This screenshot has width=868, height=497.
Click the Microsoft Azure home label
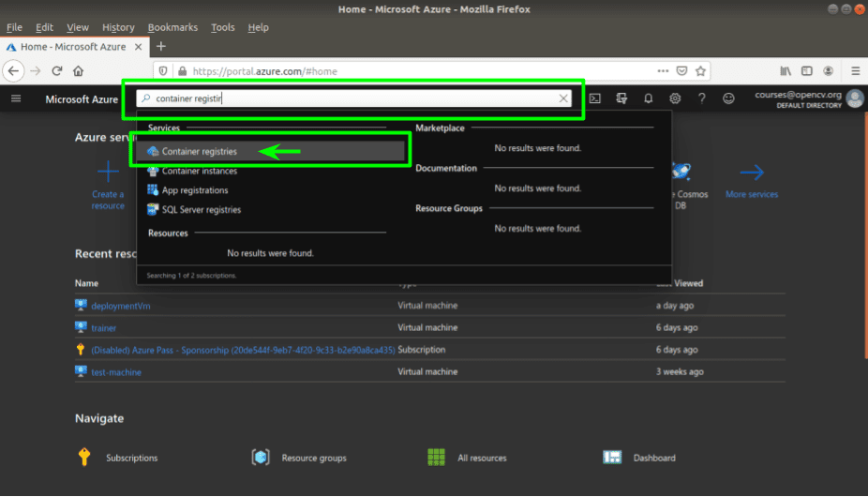(82, 99)
